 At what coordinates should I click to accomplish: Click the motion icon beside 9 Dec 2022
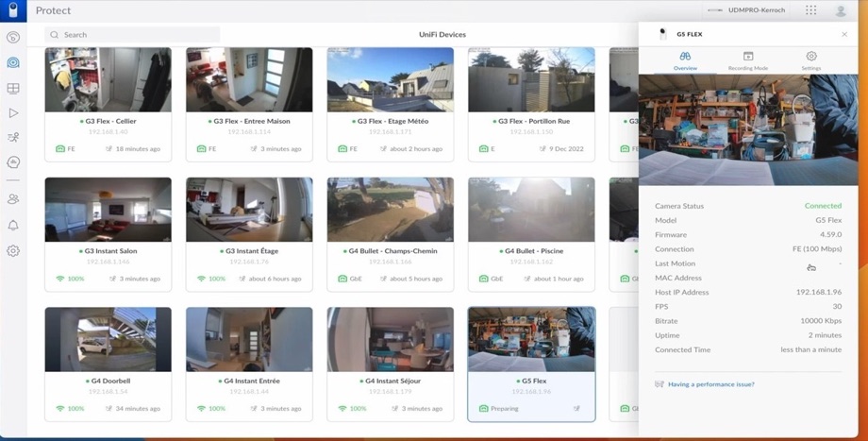coord(543,148)
